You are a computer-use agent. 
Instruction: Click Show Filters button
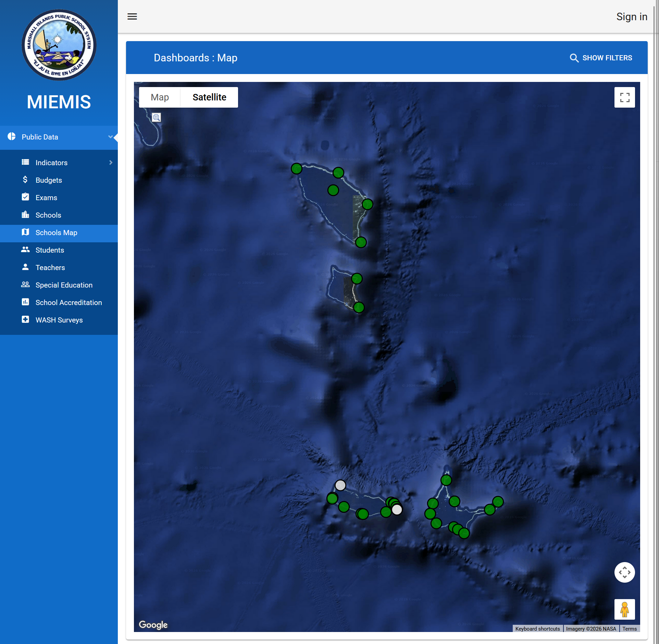pos(601,58)
